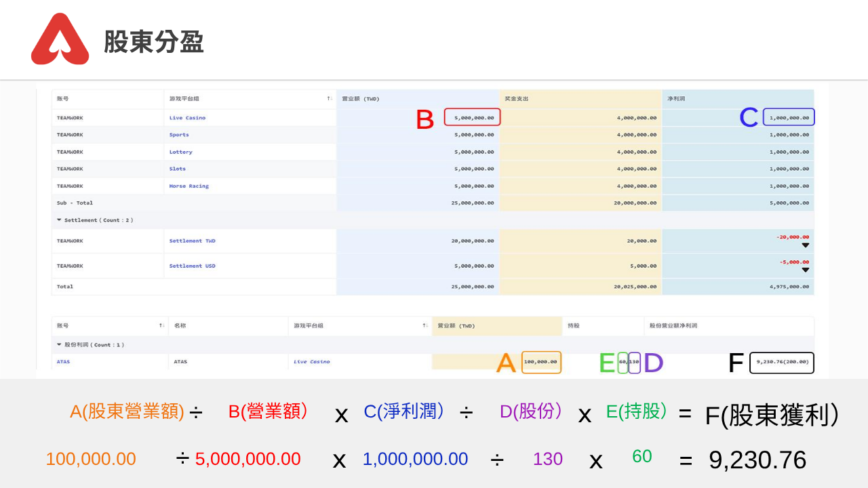
Task: Open the Slots platform link
Action: (177, 169)
